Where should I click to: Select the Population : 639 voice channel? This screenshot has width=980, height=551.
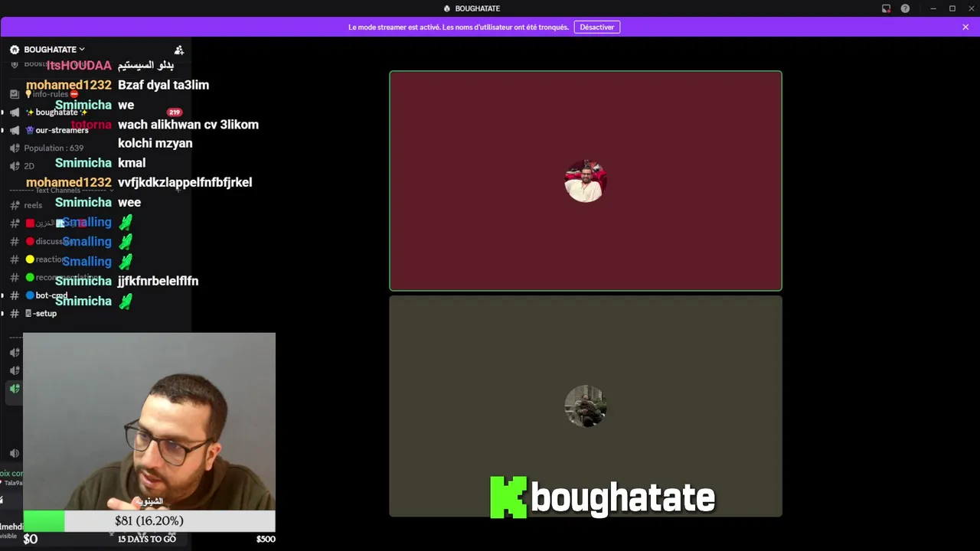click(54, 148)
